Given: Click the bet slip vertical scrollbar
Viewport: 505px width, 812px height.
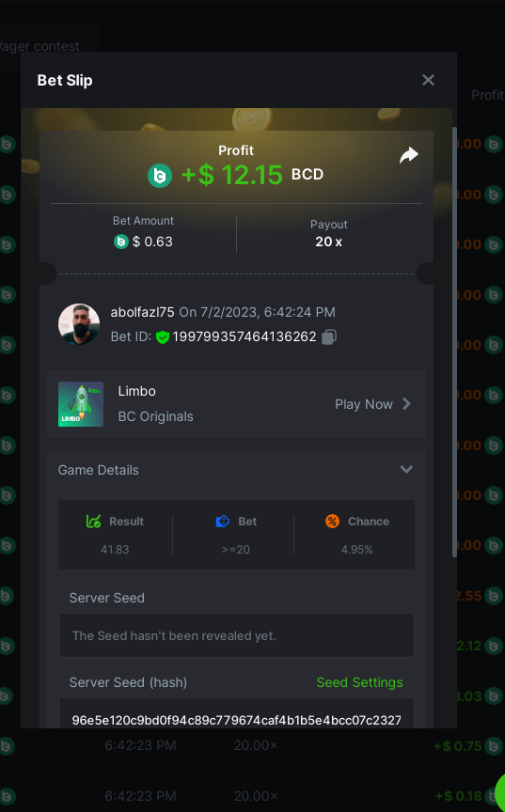Looking at the screenshot, I should click(x=455, y=342).
